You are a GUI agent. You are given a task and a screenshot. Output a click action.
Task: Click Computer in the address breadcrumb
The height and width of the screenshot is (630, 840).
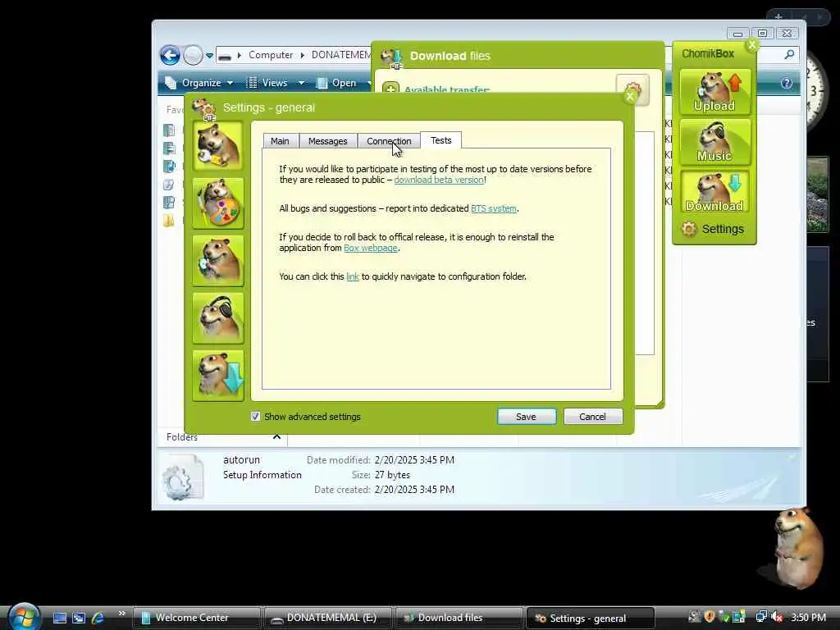271,55
